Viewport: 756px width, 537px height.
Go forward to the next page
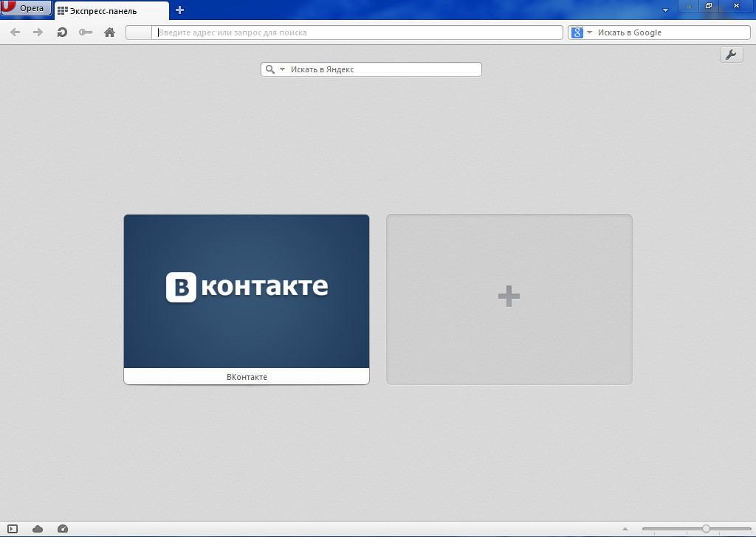coord(38,32)
